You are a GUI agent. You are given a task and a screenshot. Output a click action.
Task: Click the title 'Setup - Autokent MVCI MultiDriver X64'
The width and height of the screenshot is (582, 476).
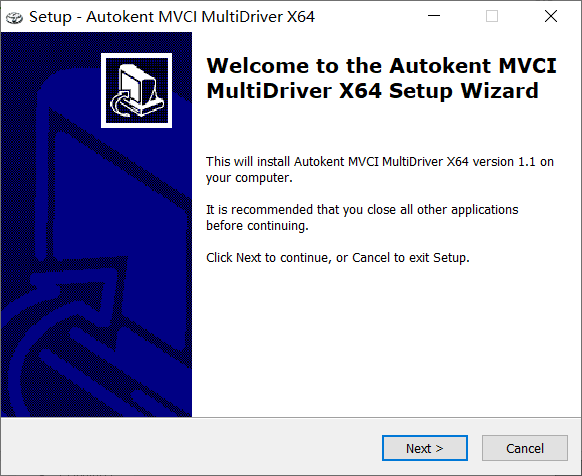pyautogui.click(x=172, y=17)
